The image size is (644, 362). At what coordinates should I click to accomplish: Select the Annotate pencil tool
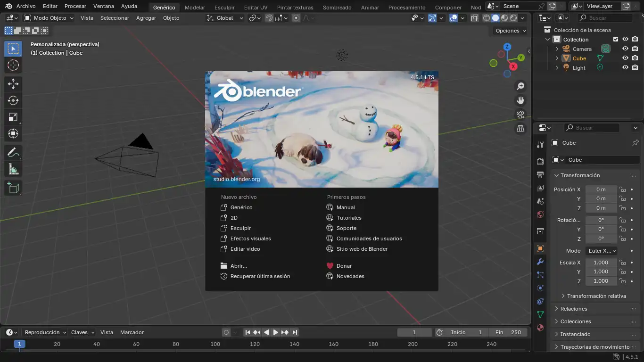pyautogui.click(x=13, y=153)
